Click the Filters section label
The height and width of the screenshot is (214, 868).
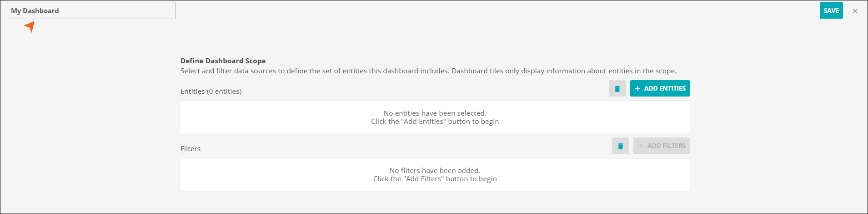(191, 149)
